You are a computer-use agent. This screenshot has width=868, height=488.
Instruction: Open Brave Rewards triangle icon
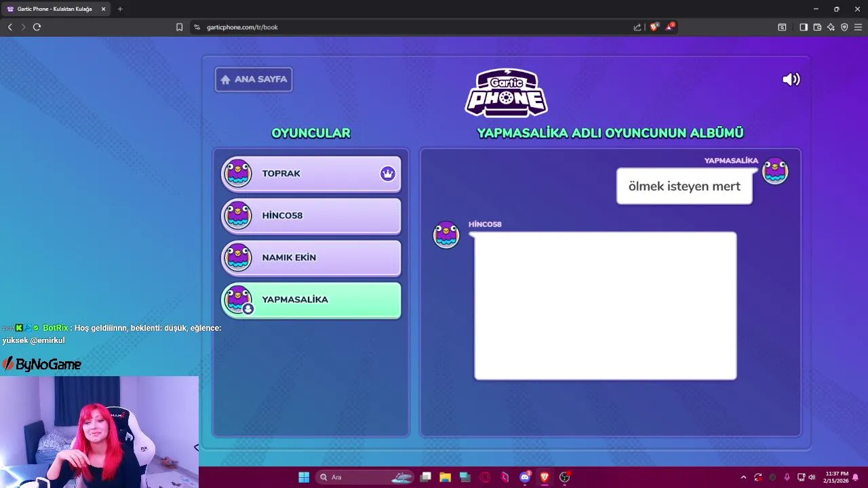[670, 27]
